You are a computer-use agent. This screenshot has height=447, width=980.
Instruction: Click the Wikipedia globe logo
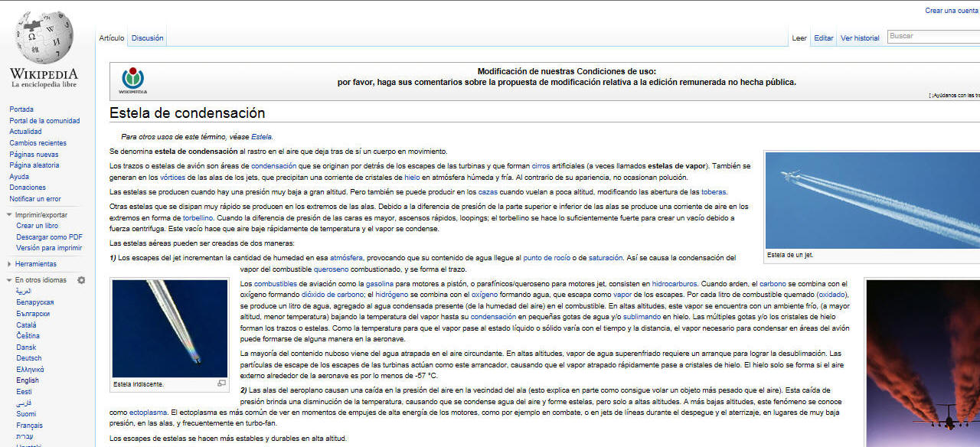(44, 38)
